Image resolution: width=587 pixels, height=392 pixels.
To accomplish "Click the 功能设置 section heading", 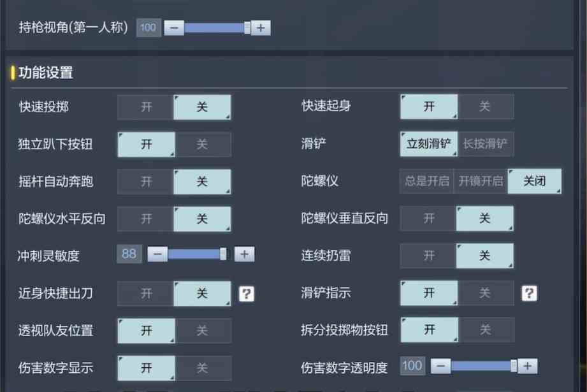I will pos(46,73).
